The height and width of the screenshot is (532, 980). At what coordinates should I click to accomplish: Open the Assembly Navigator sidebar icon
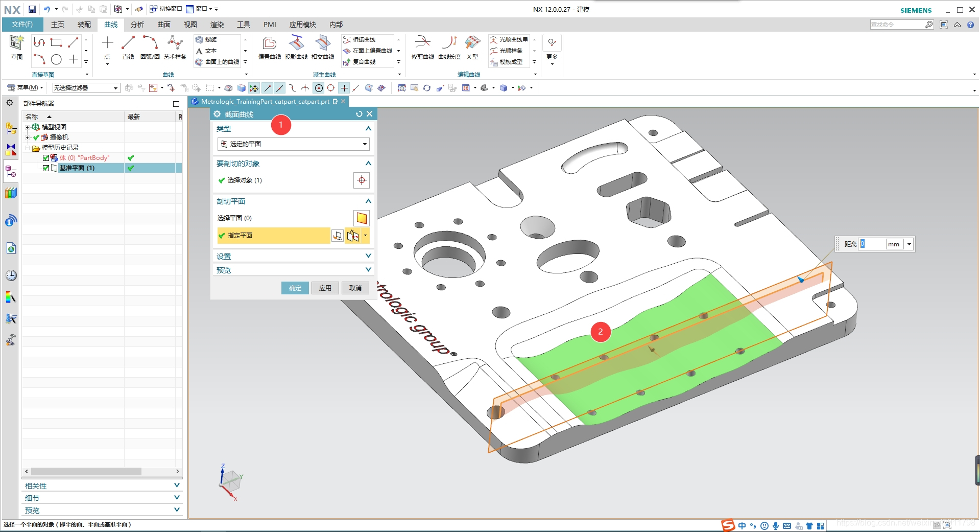[x=11, y=128]
